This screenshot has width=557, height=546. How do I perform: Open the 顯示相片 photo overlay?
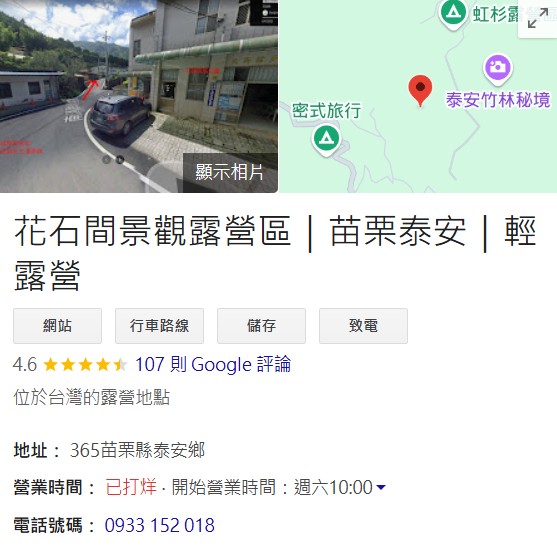[230, 172]
